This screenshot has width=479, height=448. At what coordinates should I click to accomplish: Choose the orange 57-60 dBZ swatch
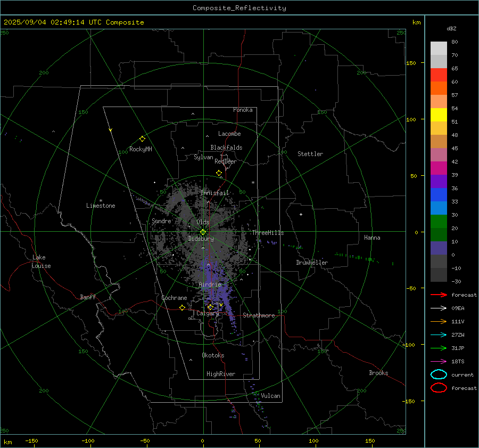[x=439, y=88]
